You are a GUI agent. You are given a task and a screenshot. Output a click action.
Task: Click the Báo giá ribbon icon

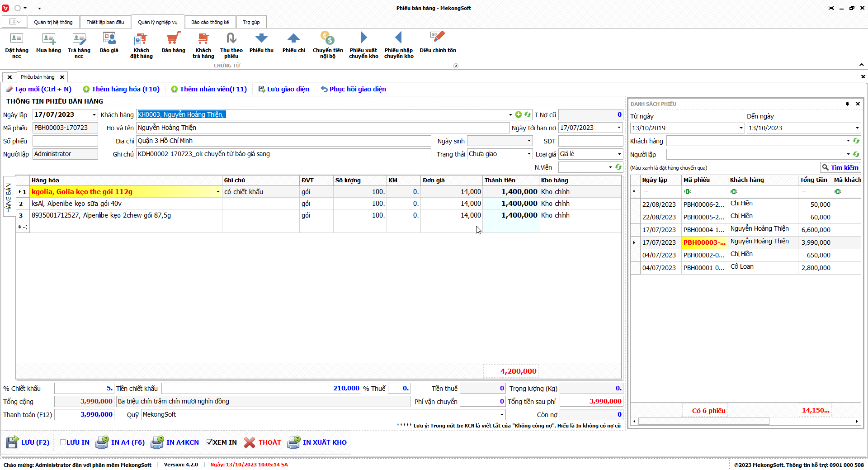(x=109, y=43)
